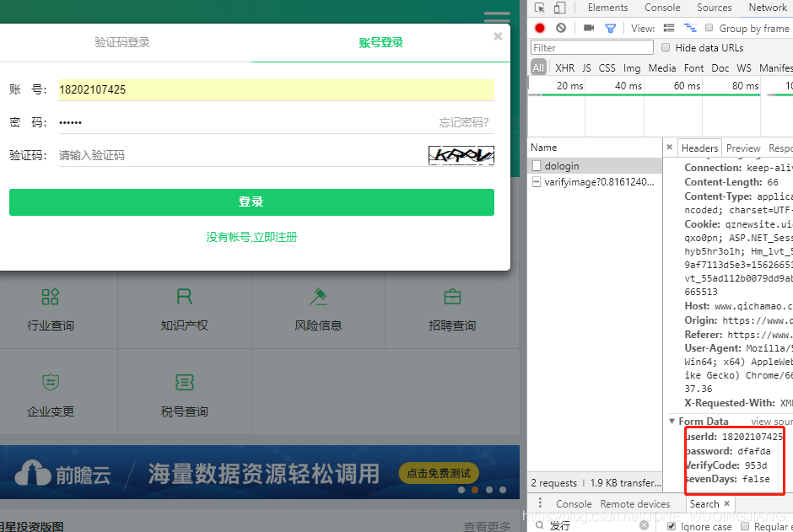Screen dimensions: 793x532
Task: Select the Network panel tab
Action: (767, 8)
